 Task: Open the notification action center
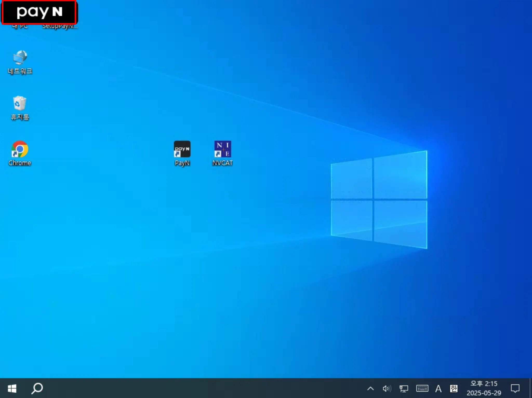pyautogui.click(x=515, y=388)
